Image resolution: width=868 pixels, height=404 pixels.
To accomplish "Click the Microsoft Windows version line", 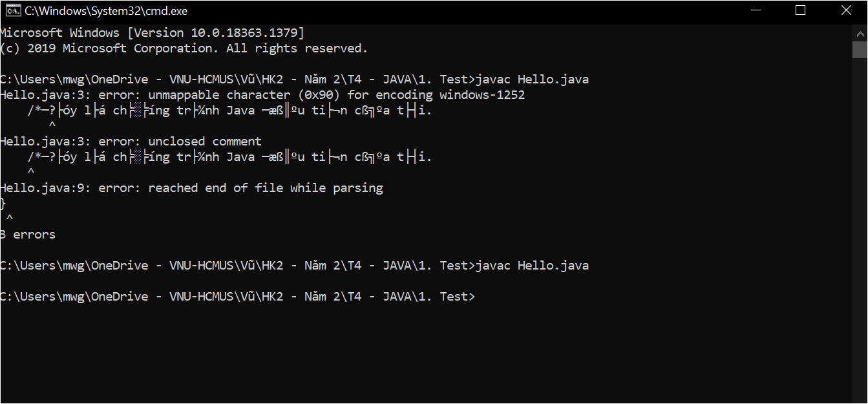I will [x=152, y=33].
